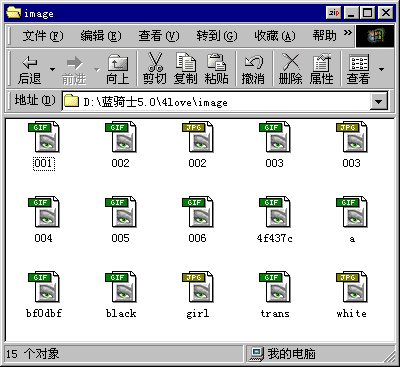The height and width of the screenshot is (367, 400).
Task: Click the file name label 001
Action: tap(44, 163)
